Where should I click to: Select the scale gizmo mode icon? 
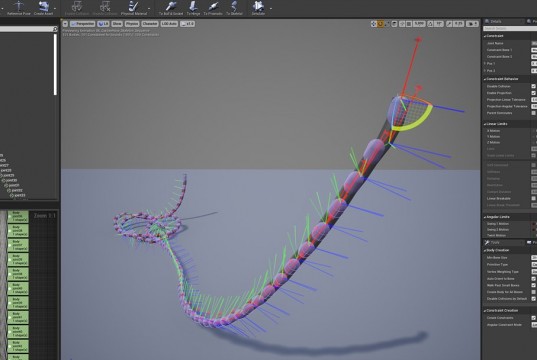tap(387, 24)
